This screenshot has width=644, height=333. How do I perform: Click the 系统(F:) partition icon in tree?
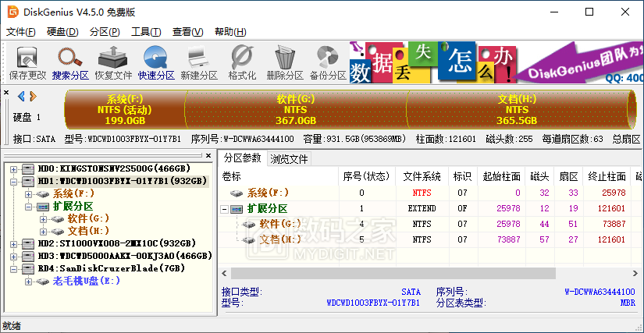pos(43,194)
